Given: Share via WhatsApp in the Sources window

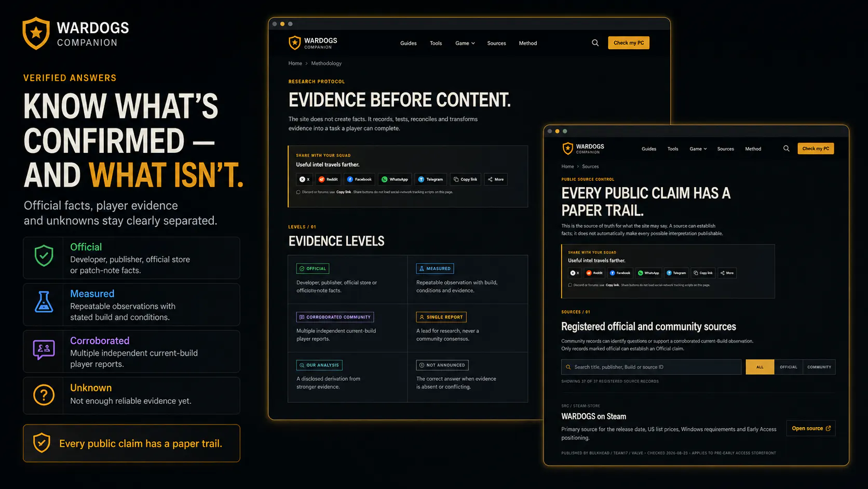Looking at the screenshot, I should click(x=648, y=273).
